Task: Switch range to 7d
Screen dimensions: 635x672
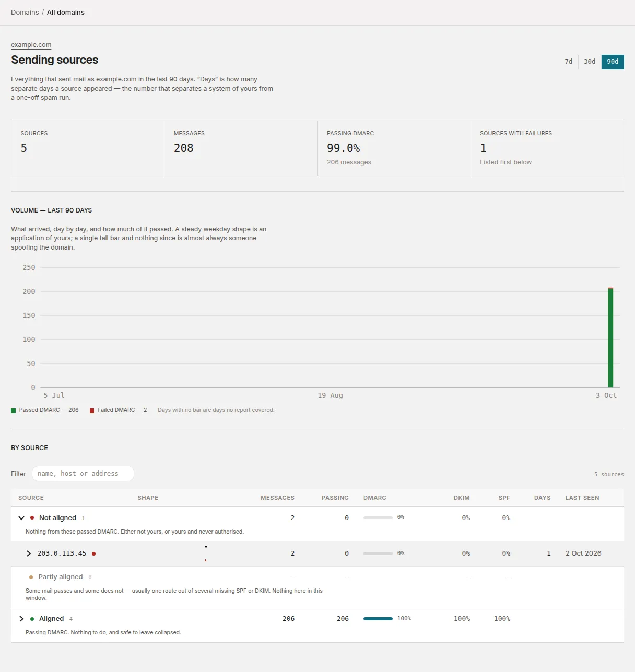Action: click(x=568, y=62)
